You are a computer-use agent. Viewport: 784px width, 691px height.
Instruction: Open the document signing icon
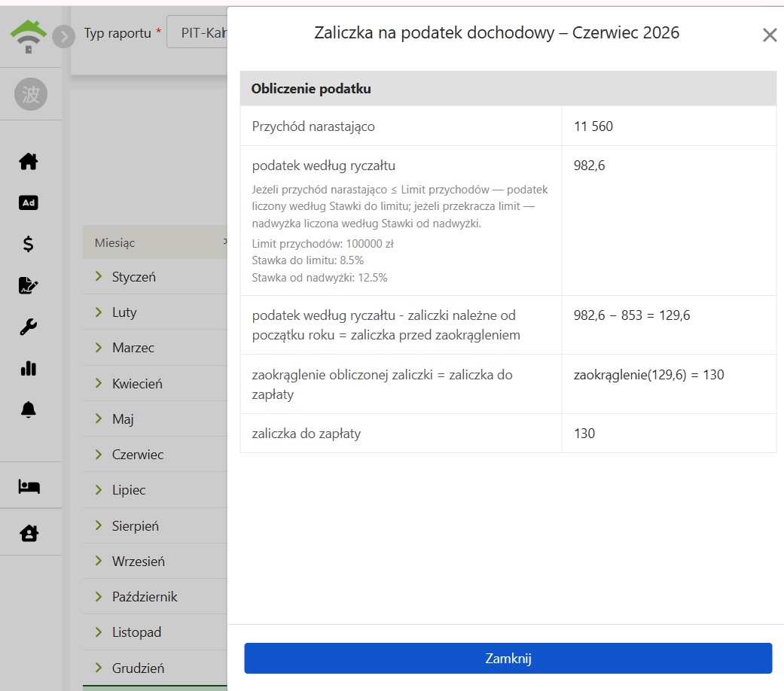point(29,285)
